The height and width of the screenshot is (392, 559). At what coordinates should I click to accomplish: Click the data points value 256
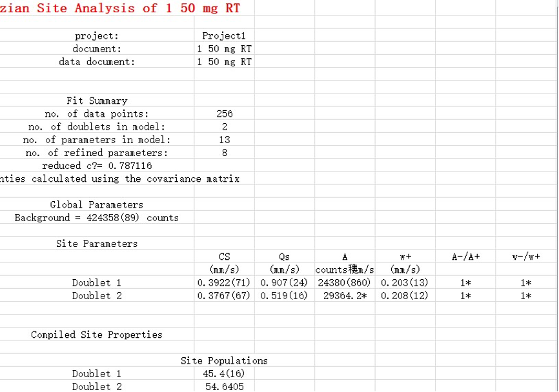(x=224, y=113)
